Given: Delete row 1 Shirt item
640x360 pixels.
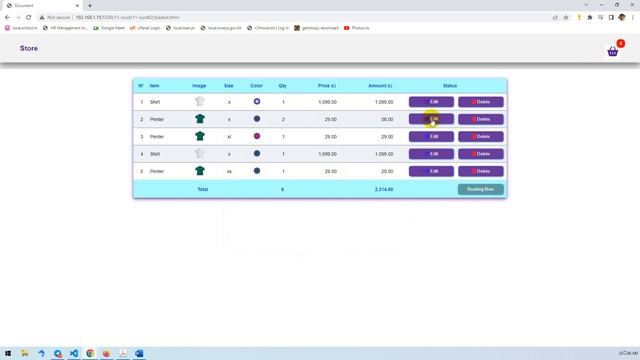Looking at the screenshot, I should pos(480,102).
